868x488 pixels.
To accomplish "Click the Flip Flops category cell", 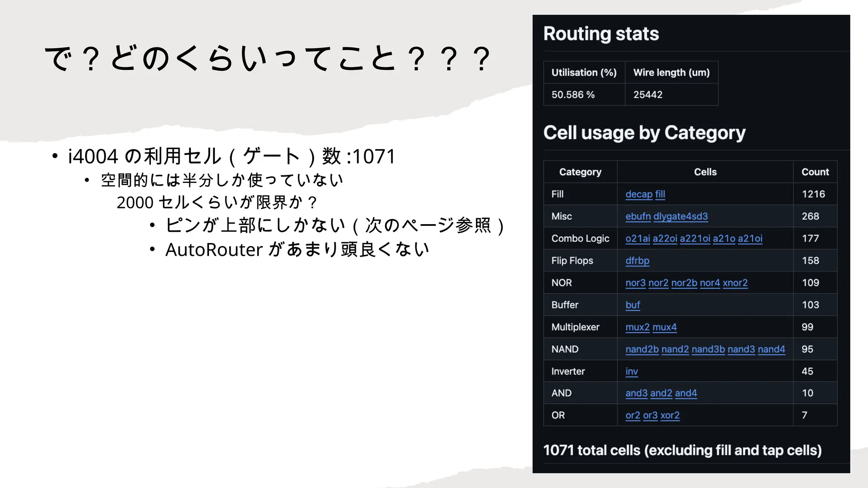I will pos(580,261).
